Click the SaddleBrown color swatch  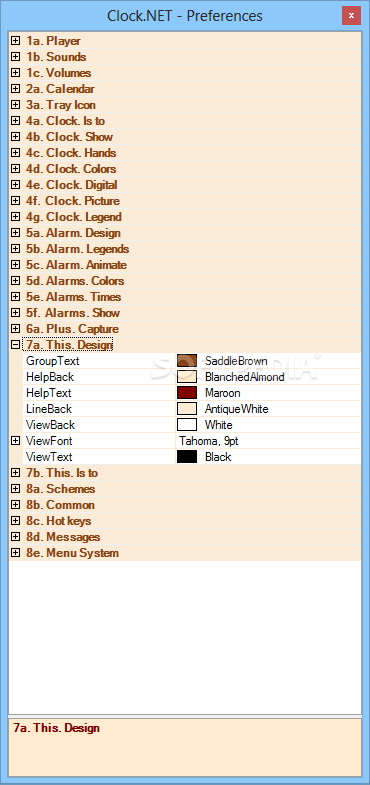tap(187, 361)
